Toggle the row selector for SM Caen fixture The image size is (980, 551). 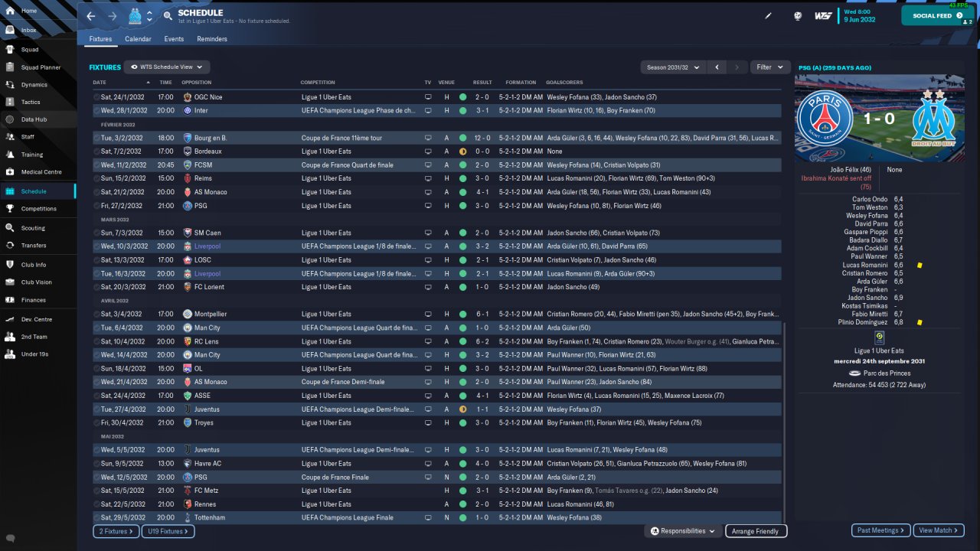tap(96, 233)
